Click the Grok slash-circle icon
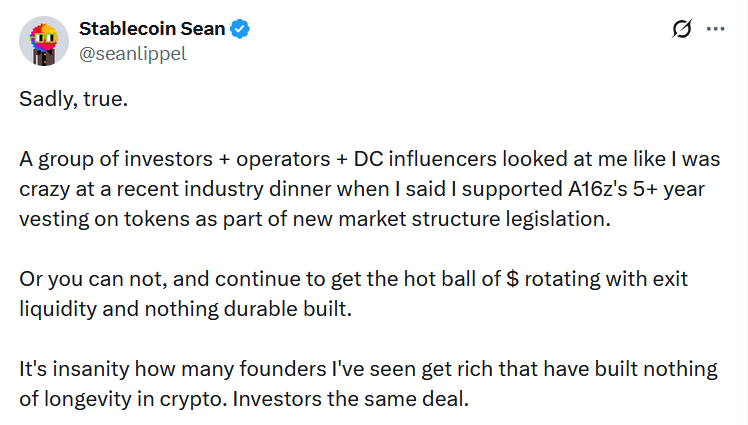 [682, 30]
